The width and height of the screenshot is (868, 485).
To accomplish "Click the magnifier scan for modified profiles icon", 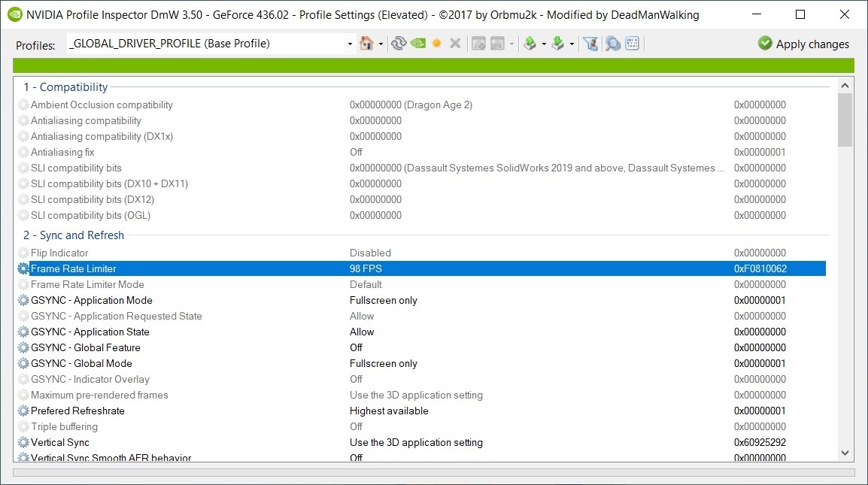I will (x=613, y=43).
